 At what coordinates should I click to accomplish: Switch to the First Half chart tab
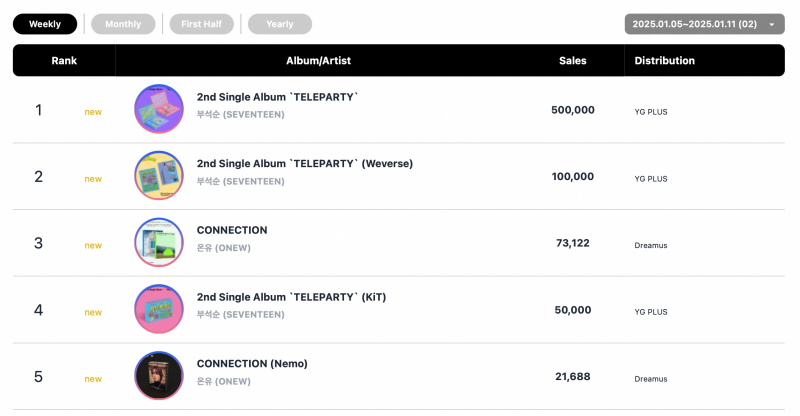pyautogui.click(x=202, y=24)
